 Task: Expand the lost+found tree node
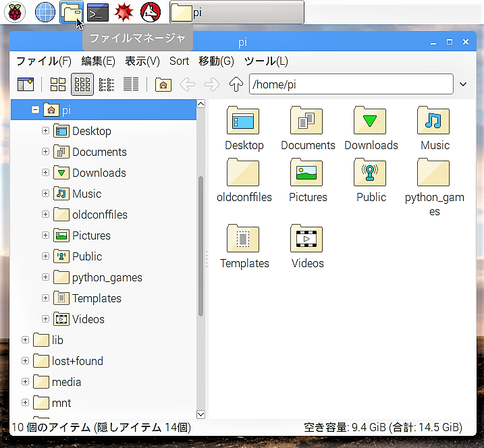pyautogui.click(x=25, y=361)
